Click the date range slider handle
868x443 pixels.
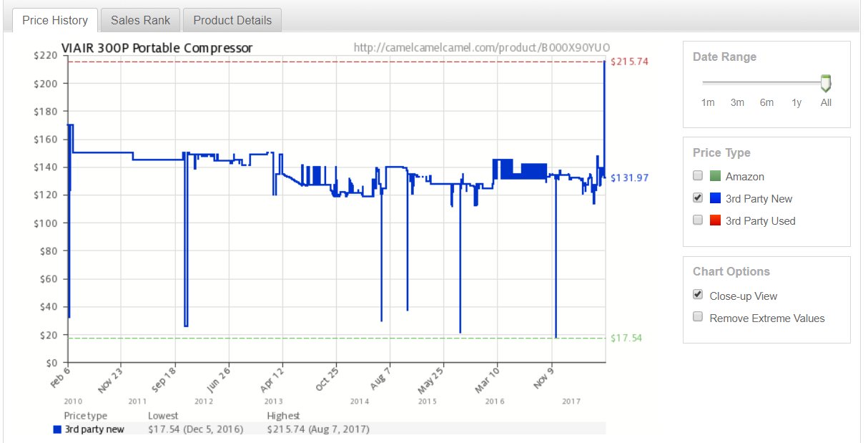[826, 83]
